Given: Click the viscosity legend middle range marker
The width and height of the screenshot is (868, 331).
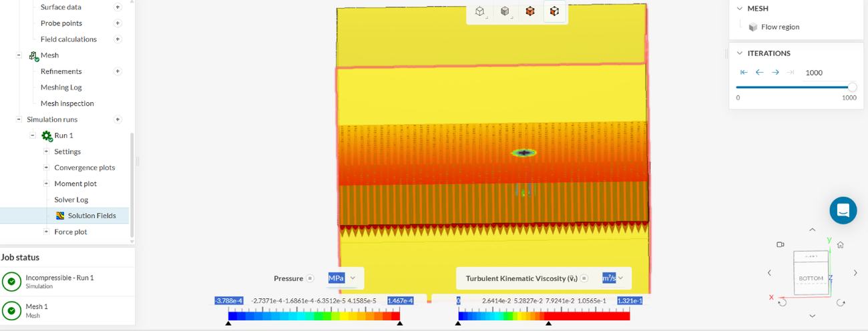Looking at the screenshot, I should [x=549, y=324].
